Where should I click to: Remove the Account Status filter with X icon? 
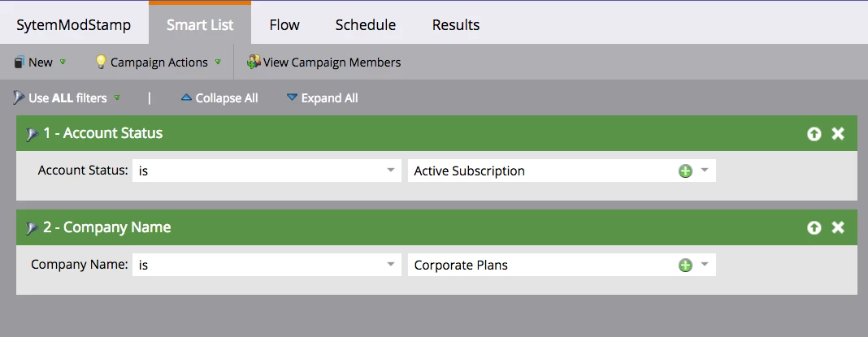point(838,134)
